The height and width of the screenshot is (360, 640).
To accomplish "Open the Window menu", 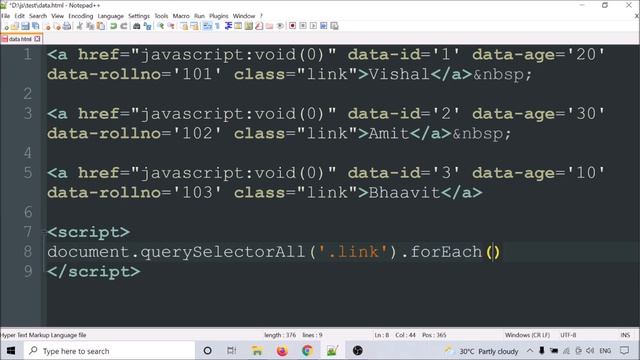I will [x=244, y=16].
